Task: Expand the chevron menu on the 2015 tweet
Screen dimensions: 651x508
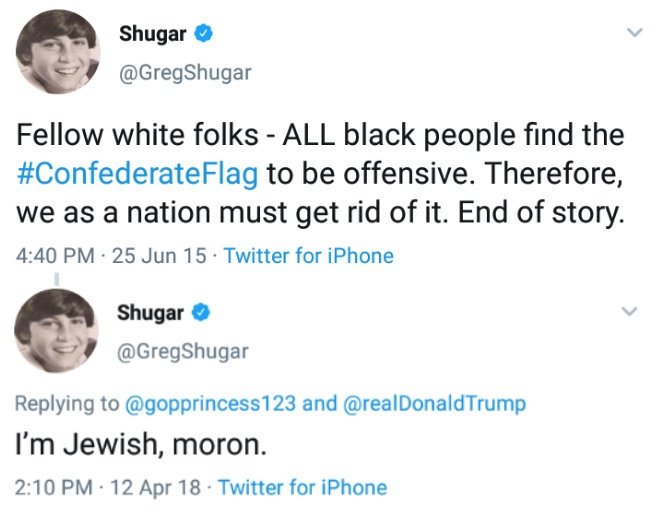Action: pyautogui.click(x=631, y=35)
